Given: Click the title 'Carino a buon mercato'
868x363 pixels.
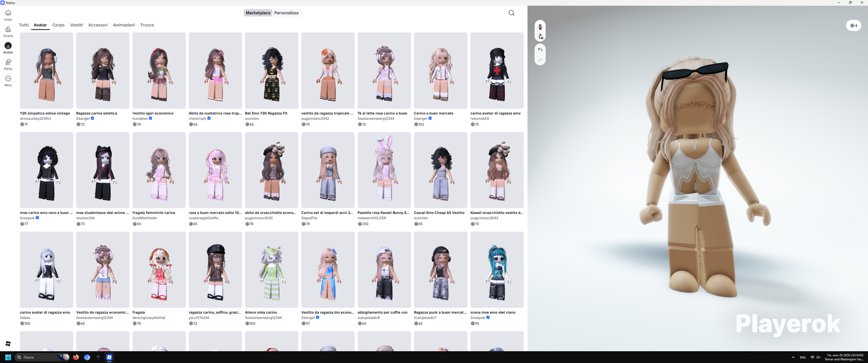Looking at the screenshot, I should [434, 113].
